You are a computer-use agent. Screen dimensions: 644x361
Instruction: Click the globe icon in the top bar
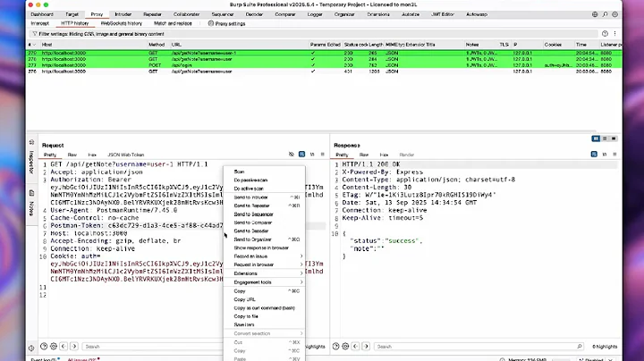point(595,14)
